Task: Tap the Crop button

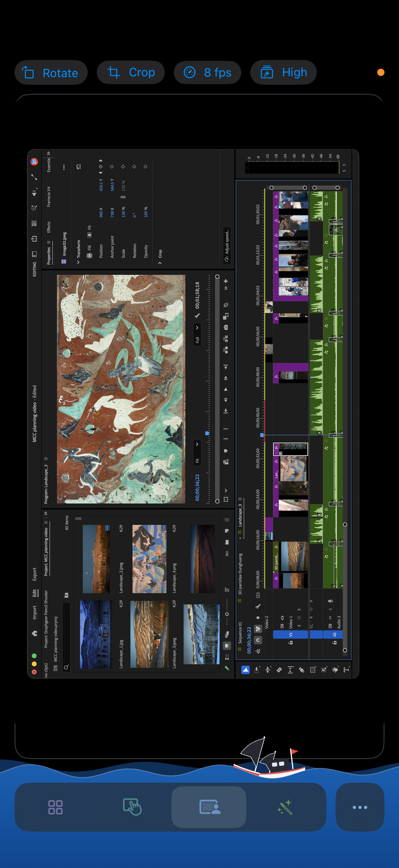Action: pyautogui.click(x=131, y=72)
